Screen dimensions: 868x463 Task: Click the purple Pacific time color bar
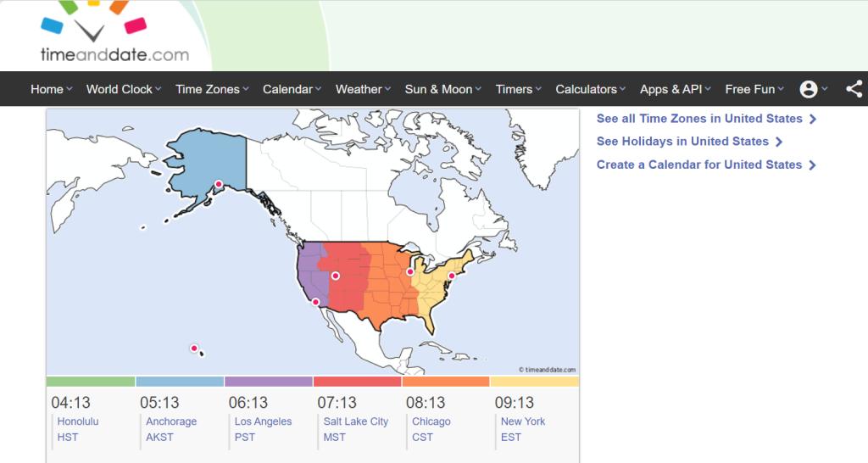(x=268, y=382)
